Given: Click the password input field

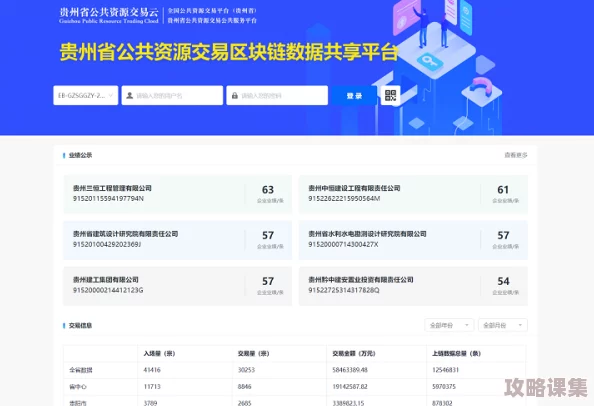Looking at the screenshot, I should tap(277, 95).
